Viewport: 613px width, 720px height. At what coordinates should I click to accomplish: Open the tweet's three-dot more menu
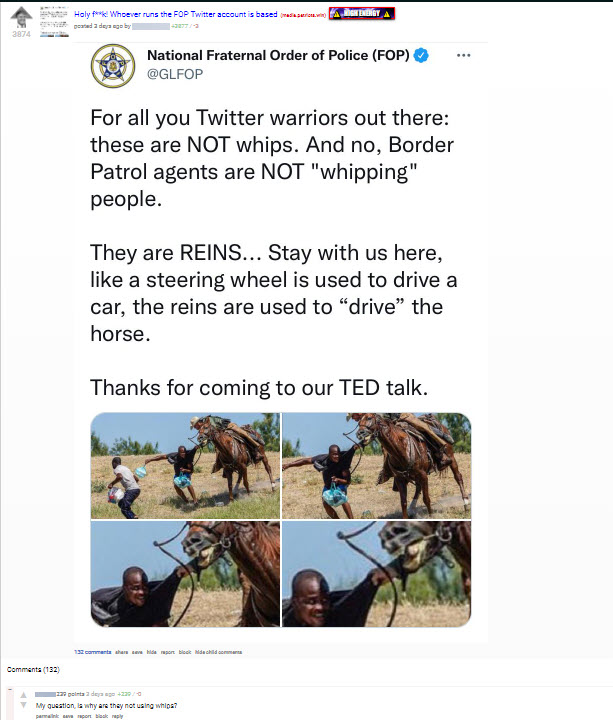coord(463,56)
